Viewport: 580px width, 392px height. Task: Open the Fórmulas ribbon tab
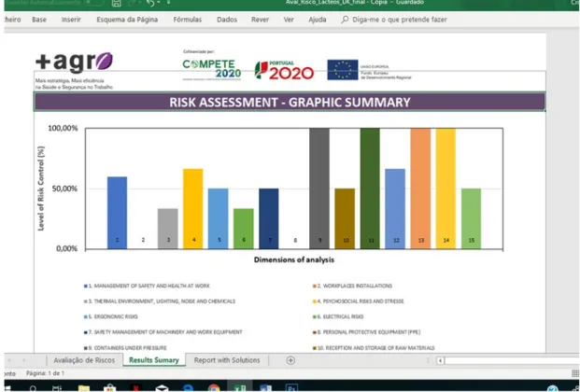tap(188, 20)
